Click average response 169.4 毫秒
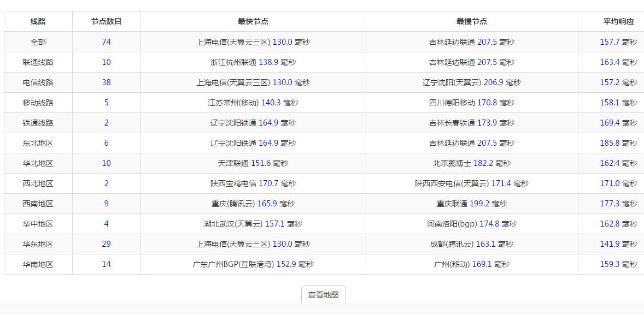Viewport: 644px width, 315px height. [x=618, y=123]
